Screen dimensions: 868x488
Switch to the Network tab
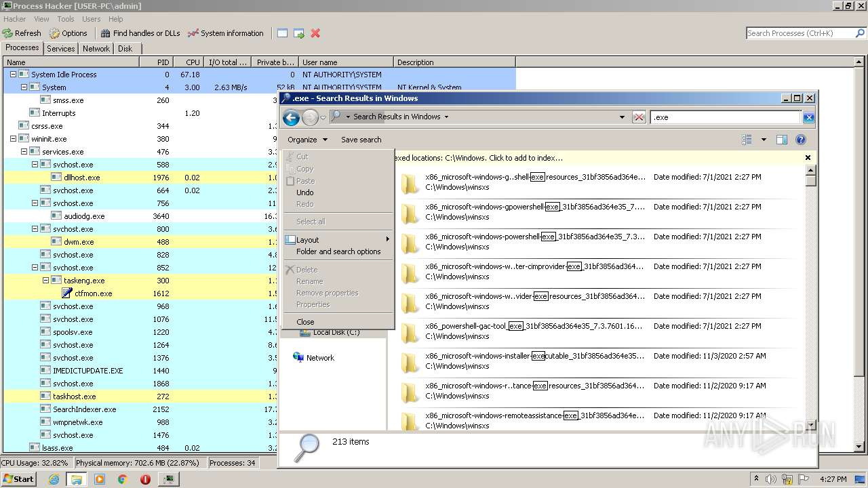pos(96,49)
